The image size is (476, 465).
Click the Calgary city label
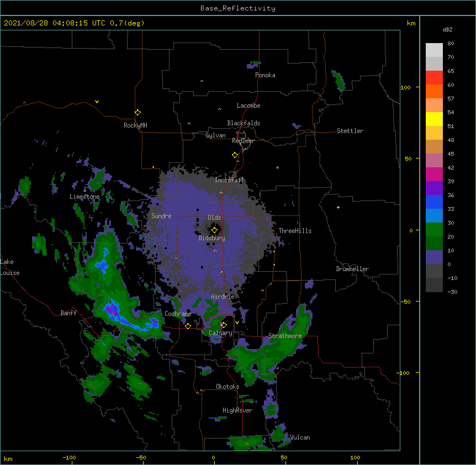220,333
